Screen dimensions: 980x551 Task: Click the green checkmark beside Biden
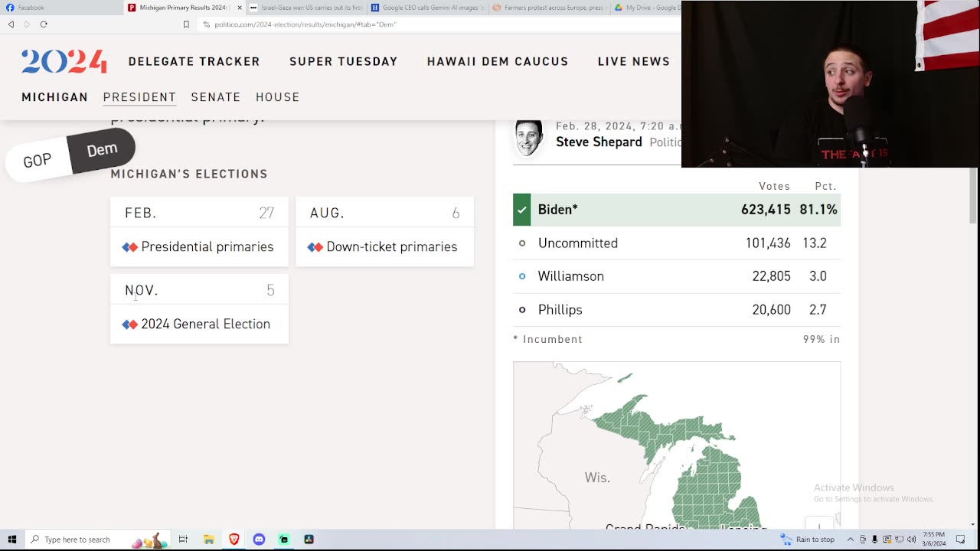click(522, 210)
